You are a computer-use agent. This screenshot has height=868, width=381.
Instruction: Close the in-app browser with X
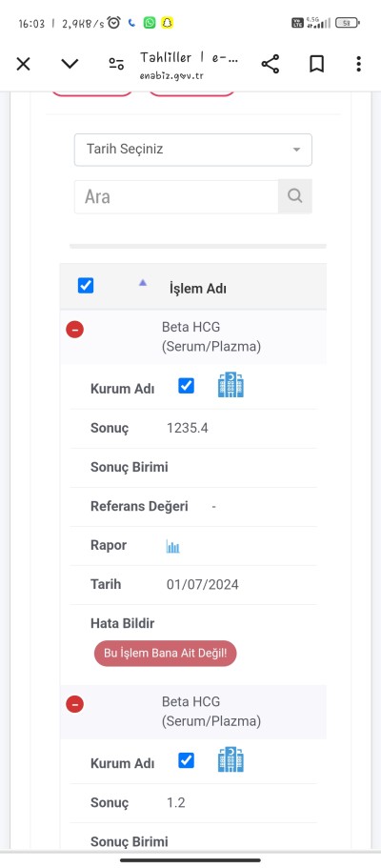(x=23, y=64)
